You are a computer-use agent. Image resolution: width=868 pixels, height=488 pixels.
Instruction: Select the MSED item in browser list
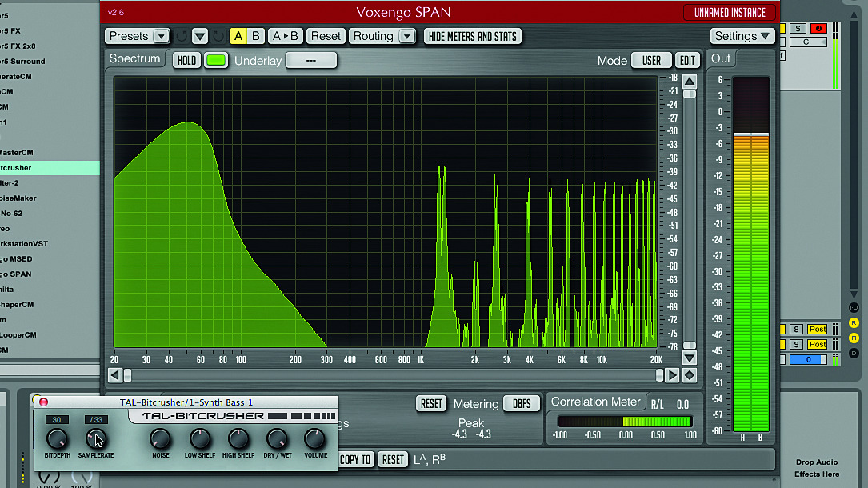[50, 259]
